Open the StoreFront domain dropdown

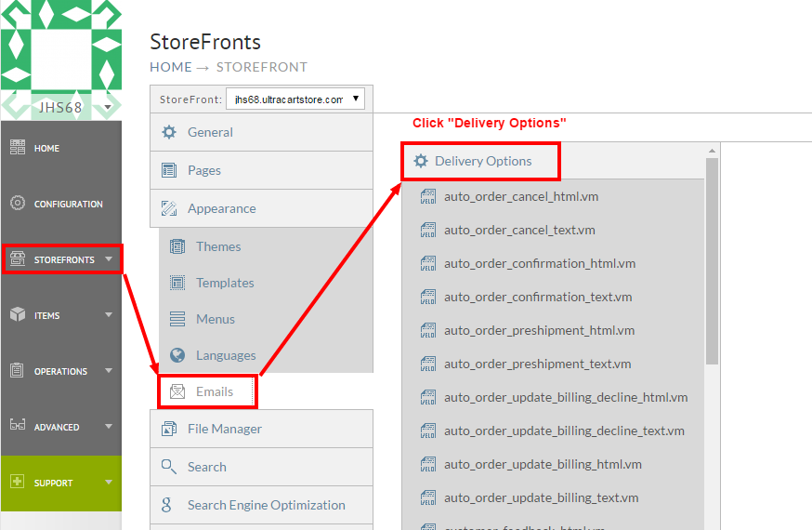pyautogui.click(x=295, y=99)
